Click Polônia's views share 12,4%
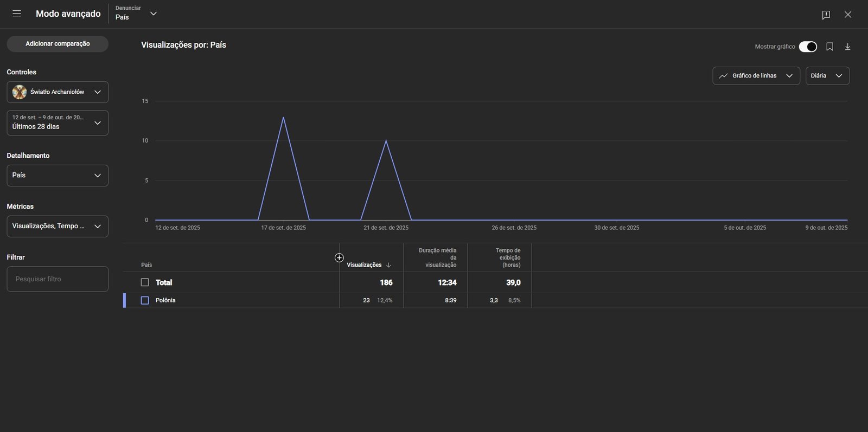Image resolution: width=868 pixels, height=432 pixels. click(x=385, y=300)
